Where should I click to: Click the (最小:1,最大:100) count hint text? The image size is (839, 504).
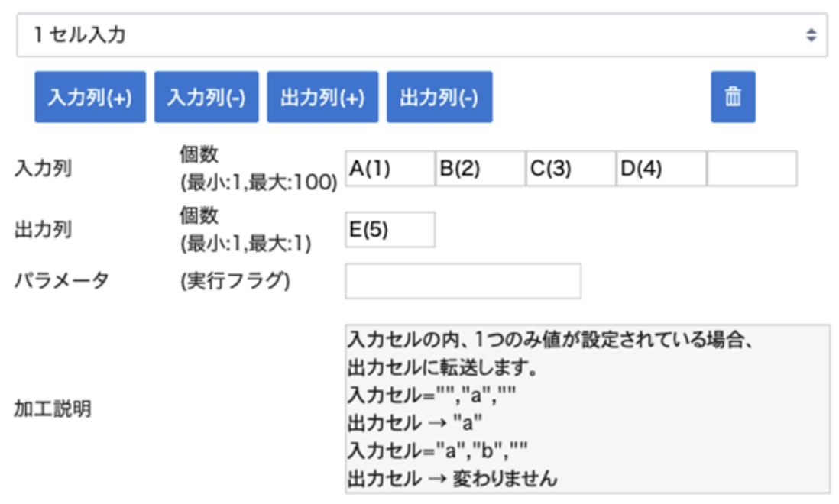(257, 183)
